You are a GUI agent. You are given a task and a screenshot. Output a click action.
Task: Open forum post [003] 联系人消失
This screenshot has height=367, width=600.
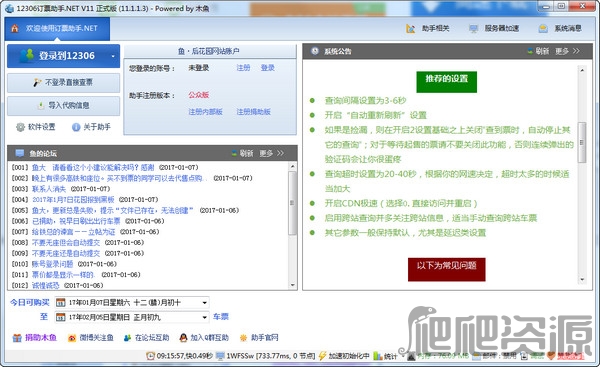click(x=49, y=189)
